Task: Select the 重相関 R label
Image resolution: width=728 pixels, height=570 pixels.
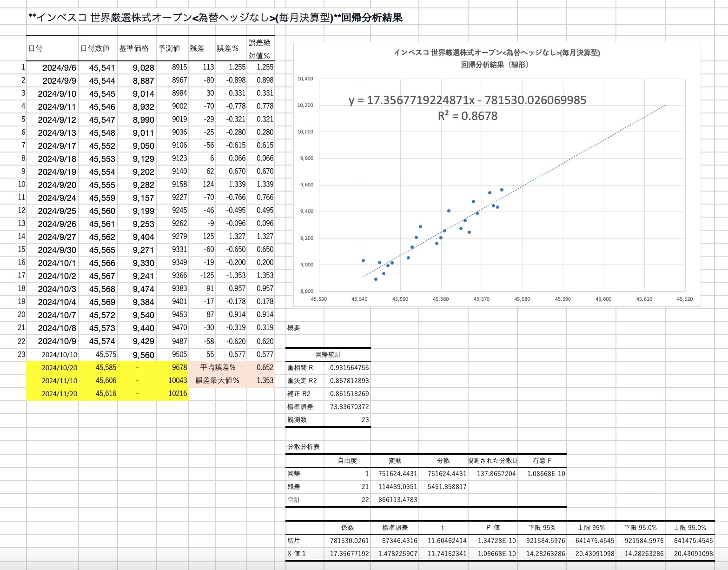Action: (x=300, y=368)
